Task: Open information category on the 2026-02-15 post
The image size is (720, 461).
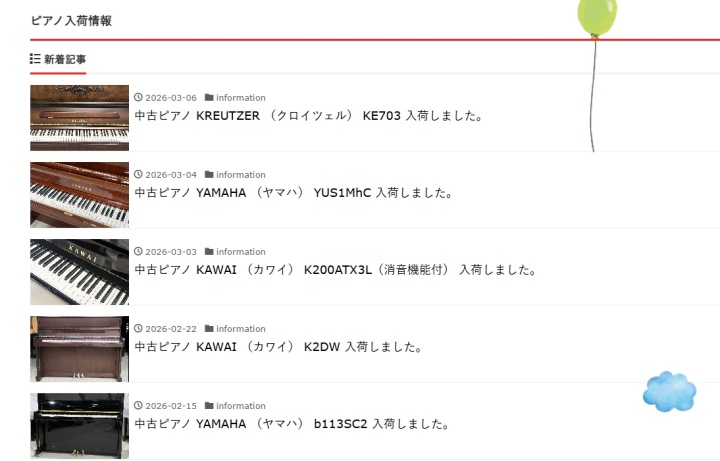Action: point(241,406)
